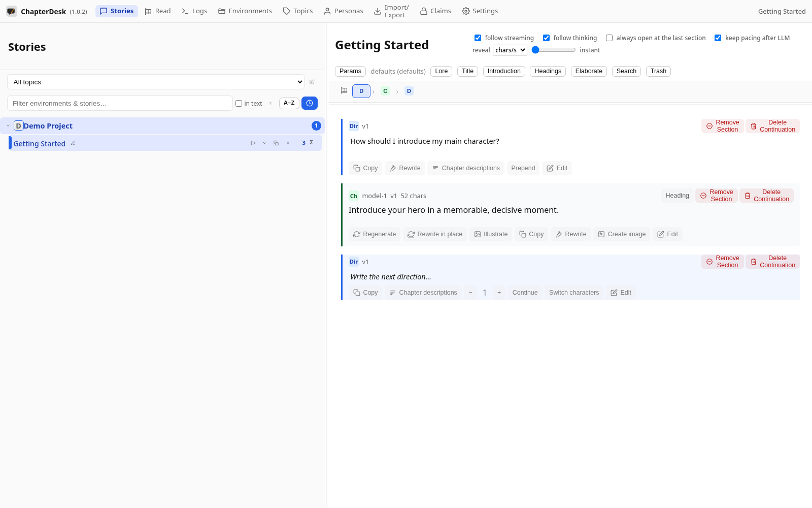
Task: Click double-chevron icon on Getting Started row
Action: click(x=264, y=143)
